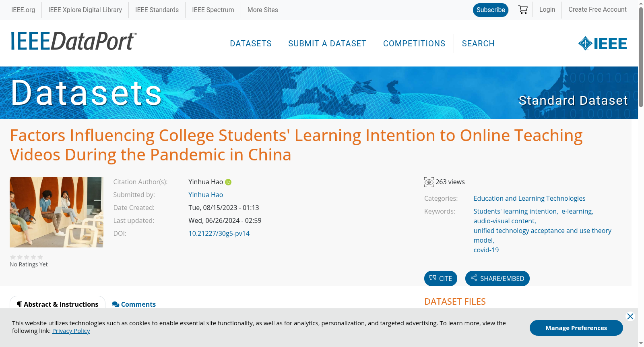The height and width of the screenshot is (347, 644).
Task: Switch to the Comments tab
Action: click(134, 304)
